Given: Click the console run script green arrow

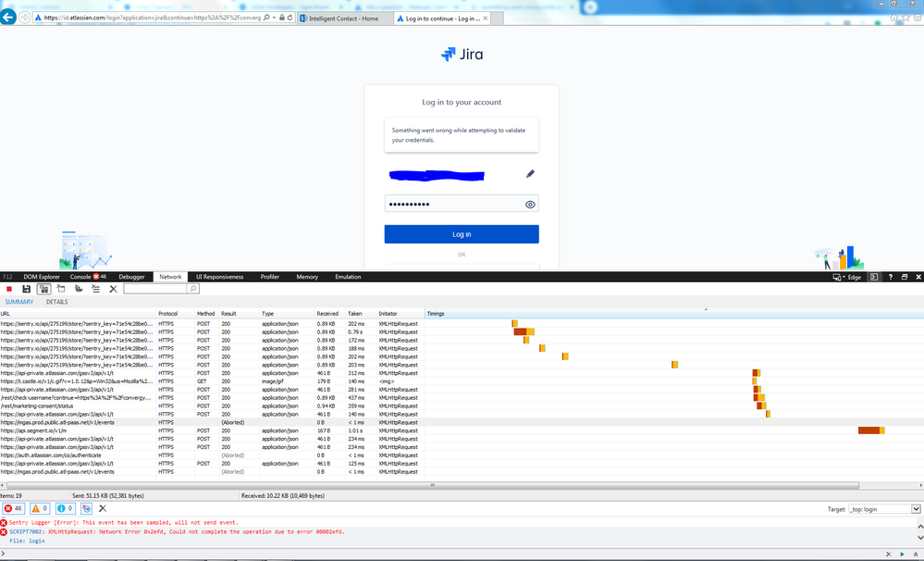Looking at the screenshot, I should pos(902,554).
